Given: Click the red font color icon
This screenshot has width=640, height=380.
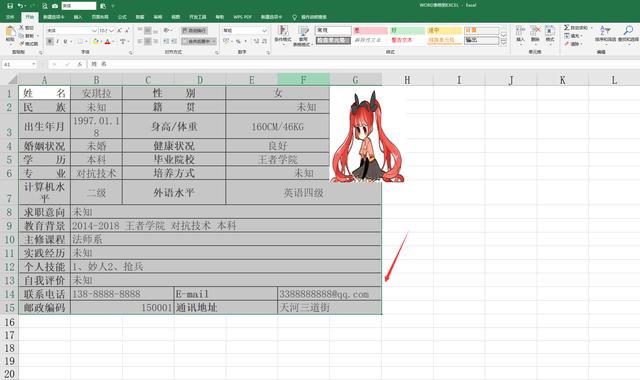Looking at the screenshot, I should pyautogui.click(x=108, y=41).
